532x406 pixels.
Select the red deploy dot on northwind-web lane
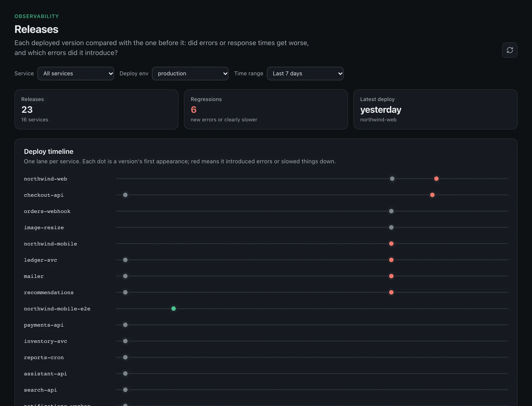tap(436, 179)
